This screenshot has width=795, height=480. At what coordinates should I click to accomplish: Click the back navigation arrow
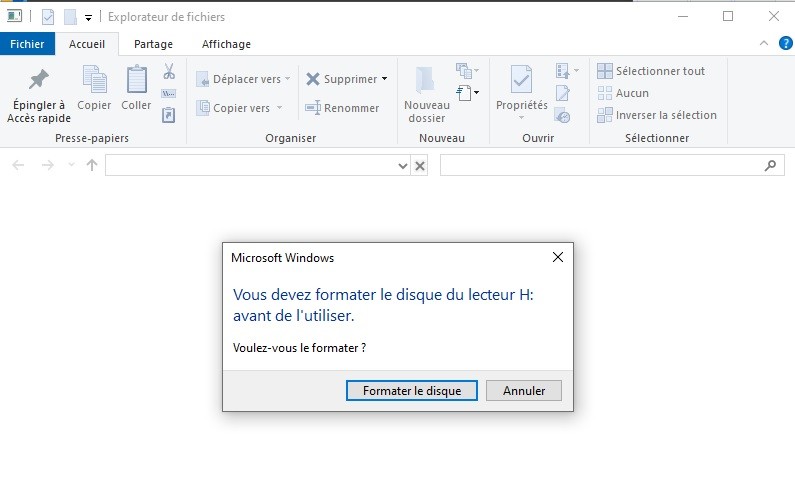(18, 165)
